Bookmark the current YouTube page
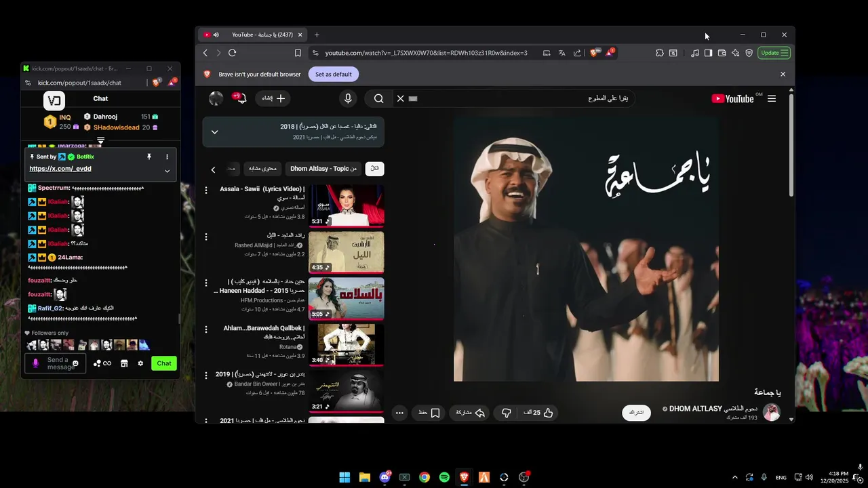Screen dimensions: 868x488 (x=298, y=53)
